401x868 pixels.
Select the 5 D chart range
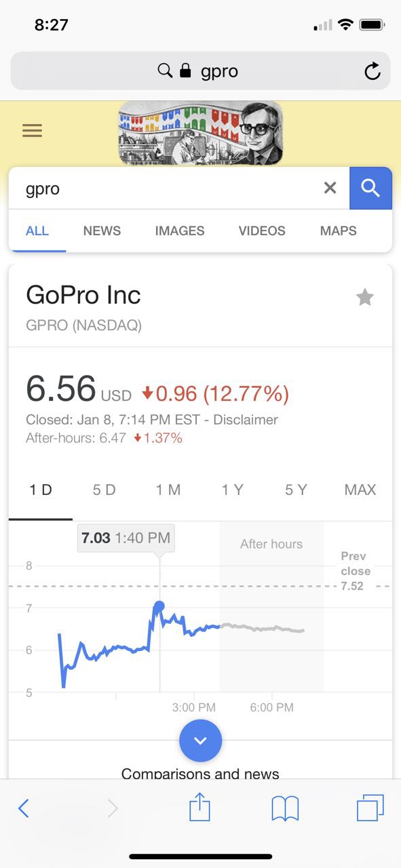(x=104, y=490)
